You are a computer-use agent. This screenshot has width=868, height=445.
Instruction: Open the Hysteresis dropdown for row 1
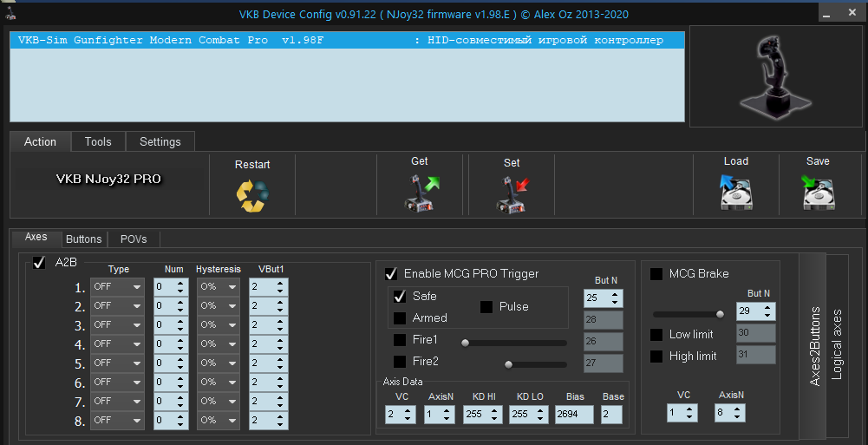coord(219,287)
